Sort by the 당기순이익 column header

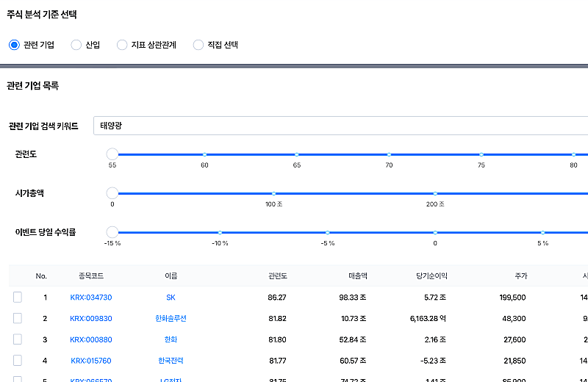[x=431, y=276]
